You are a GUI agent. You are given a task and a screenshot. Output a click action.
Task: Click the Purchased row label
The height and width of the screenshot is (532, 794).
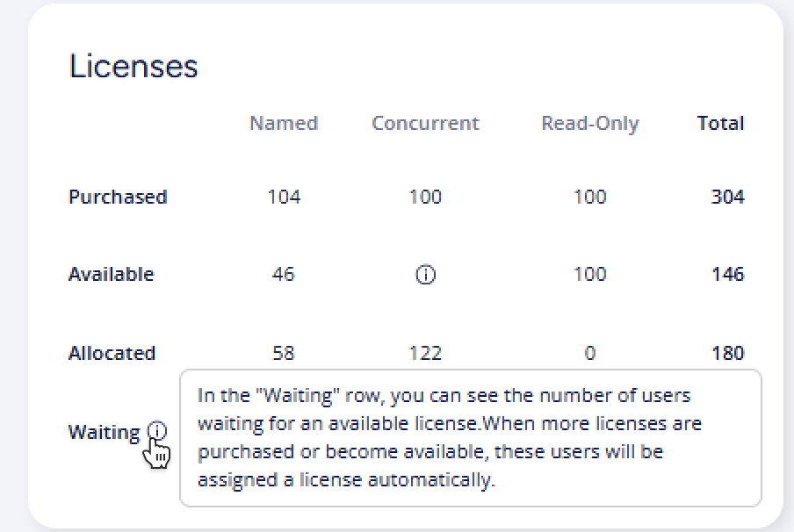tap(118, 197)
